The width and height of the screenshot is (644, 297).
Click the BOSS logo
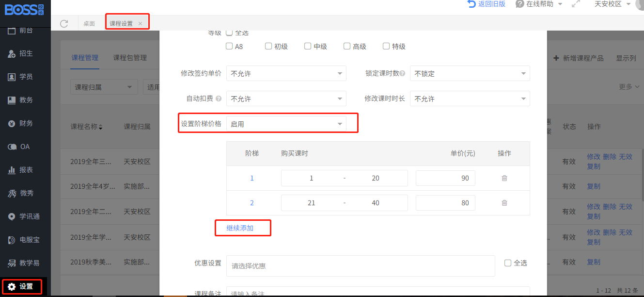24,9
